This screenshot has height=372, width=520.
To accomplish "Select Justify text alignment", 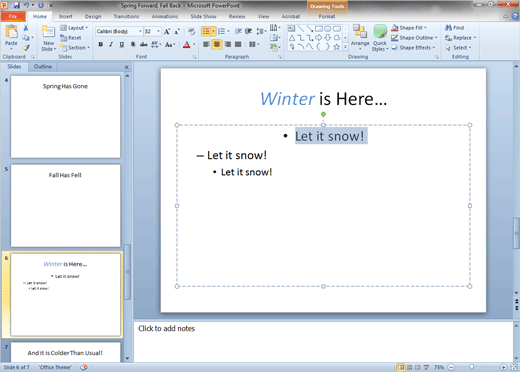I will (x=238, y=44).
